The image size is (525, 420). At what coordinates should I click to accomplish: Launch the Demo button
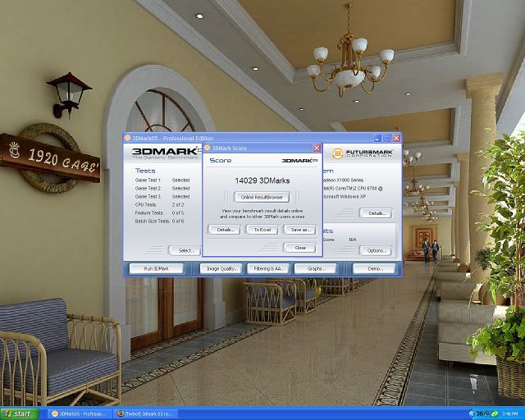tap(374, 268)
